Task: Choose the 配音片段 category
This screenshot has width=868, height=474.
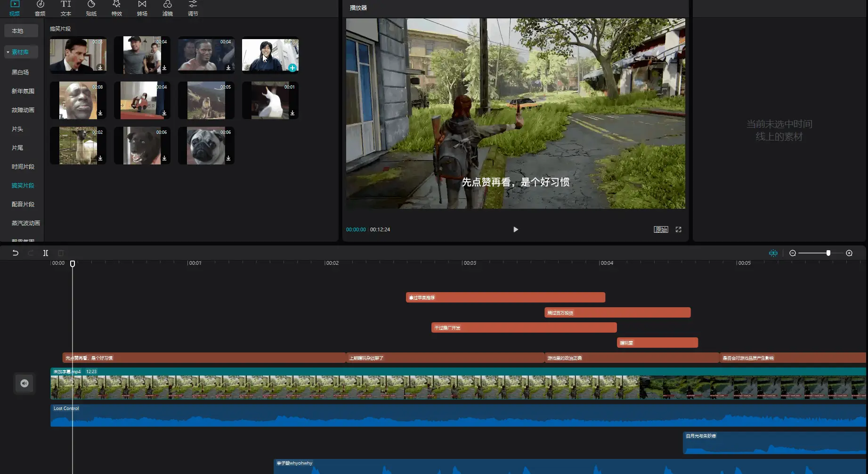Action: 23,204
